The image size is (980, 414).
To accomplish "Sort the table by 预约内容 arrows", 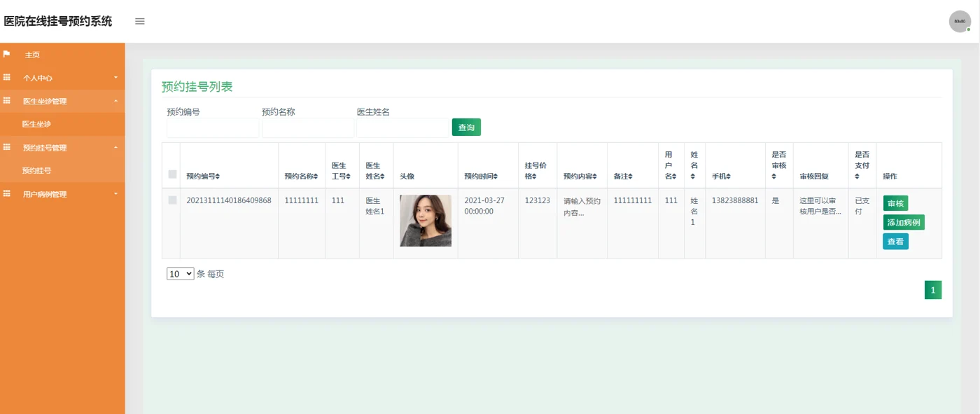I will click(x=595, y=177).
